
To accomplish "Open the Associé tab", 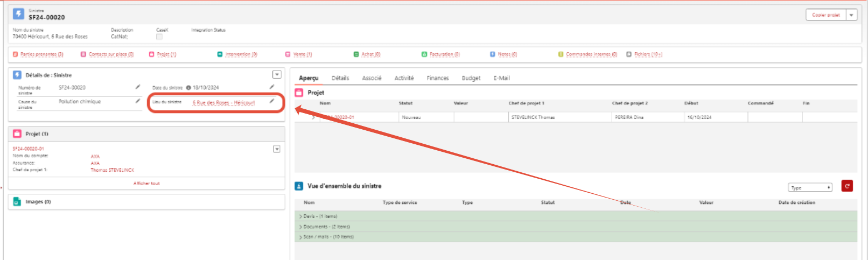I will point(372,78).
